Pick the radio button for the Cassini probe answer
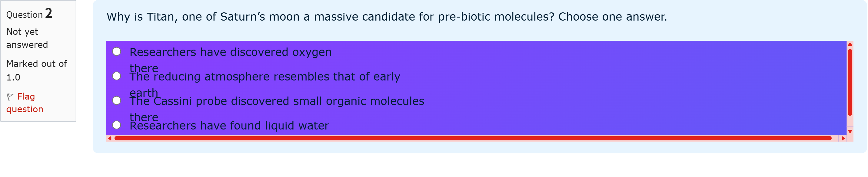Image resolution: width=868 pixels, height=177 pixels. coord(117,101)
